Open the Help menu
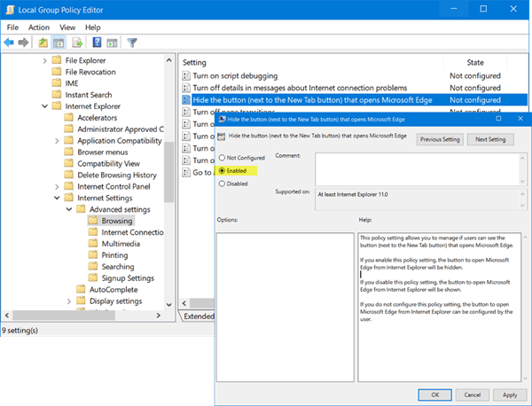Viewport: 532px width, 406px height. tap(92, 27)
